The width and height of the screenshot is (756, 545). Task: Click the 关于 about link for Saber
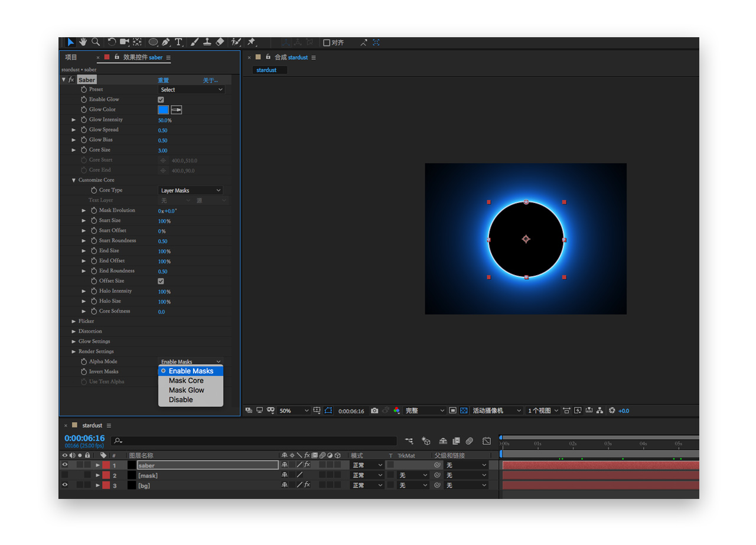tap(210, 80)
